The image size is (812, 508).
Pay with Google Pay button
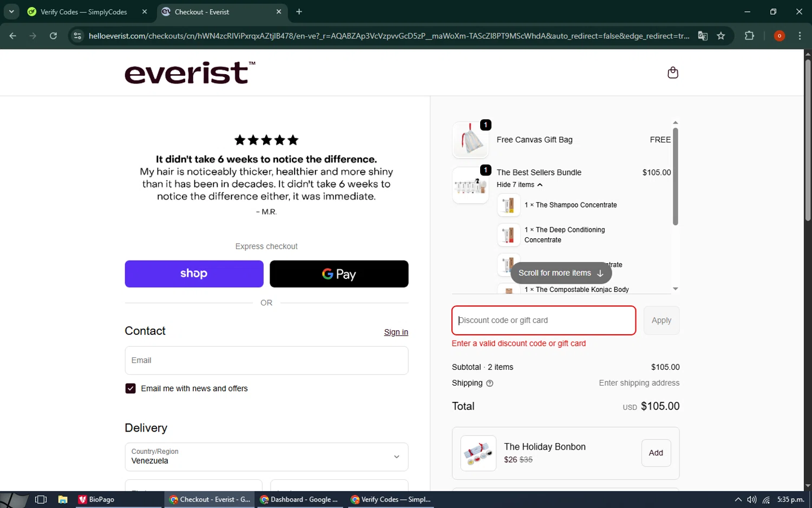point(339,274)
